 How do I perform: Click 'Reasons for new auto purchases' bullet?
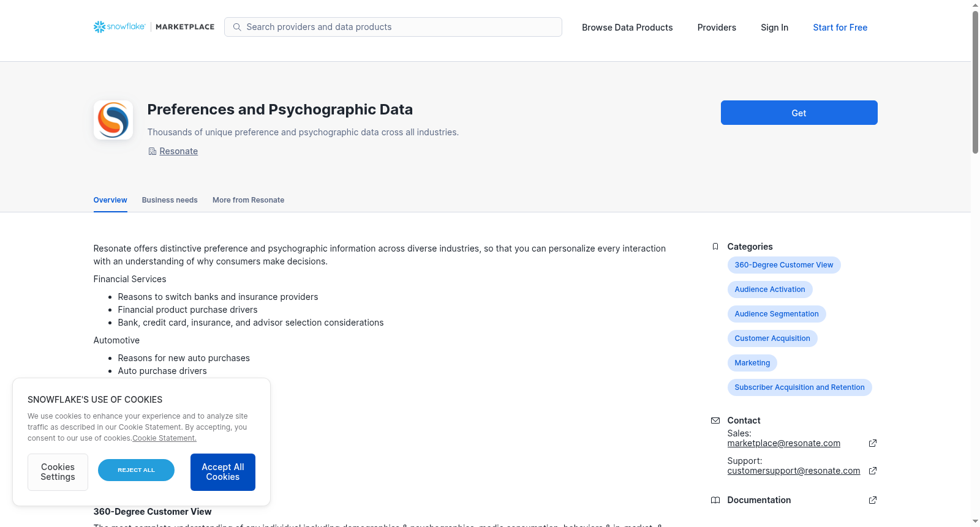pos(184,358)
